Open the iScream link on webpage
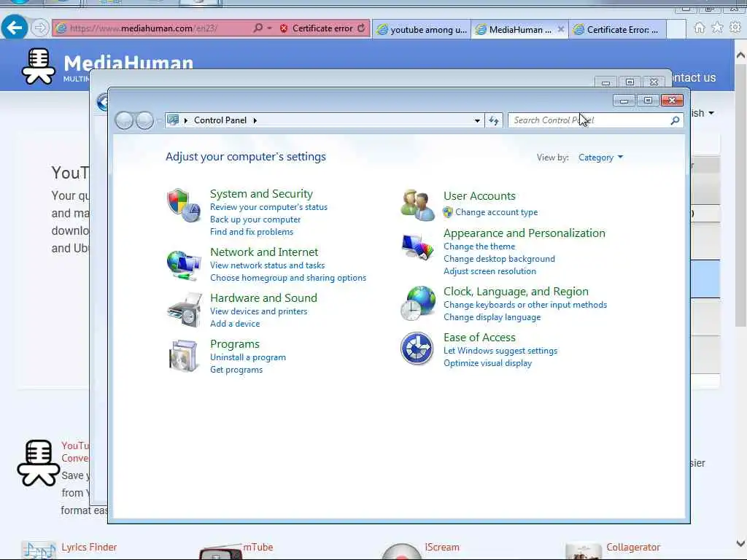Screen dimensions: 747x560 tap(442, 547)
